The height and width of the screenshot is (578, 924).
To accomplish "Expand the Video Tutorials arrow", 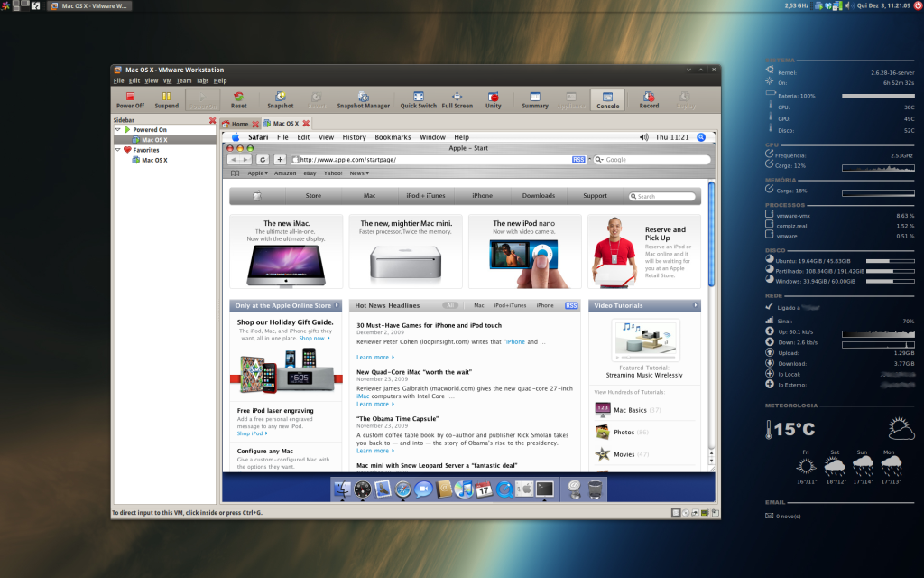I will pyautogui.click(x=696, y=305).
